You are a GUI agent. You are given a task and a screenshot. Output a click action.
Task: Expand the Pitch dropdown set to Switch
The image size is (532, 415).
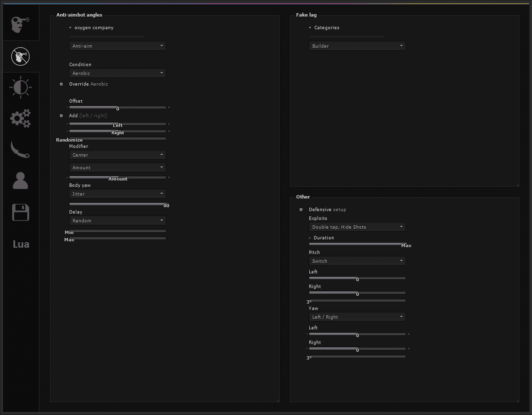pyautogui.click(x=357, y=261)
